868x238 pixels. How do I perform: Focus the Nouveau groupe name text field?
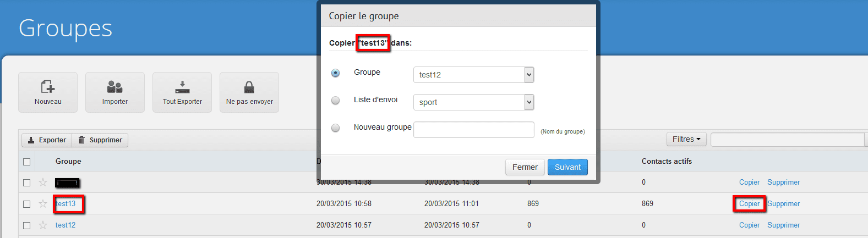pos(473,130)
